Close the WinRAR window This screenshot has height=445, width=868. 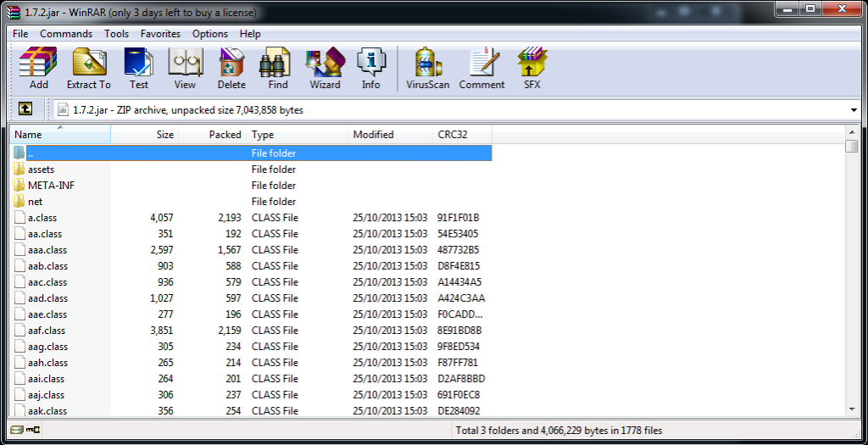(x=843, y=9)
